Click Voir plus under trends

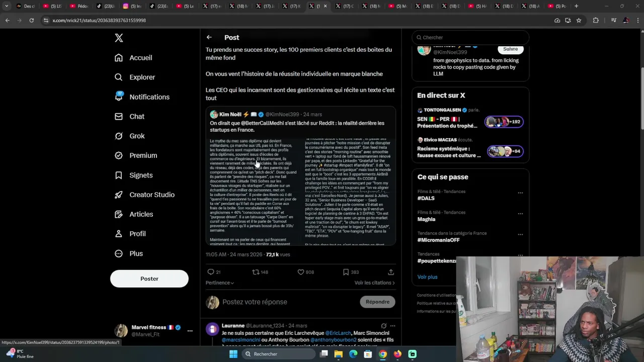point(427,277)
